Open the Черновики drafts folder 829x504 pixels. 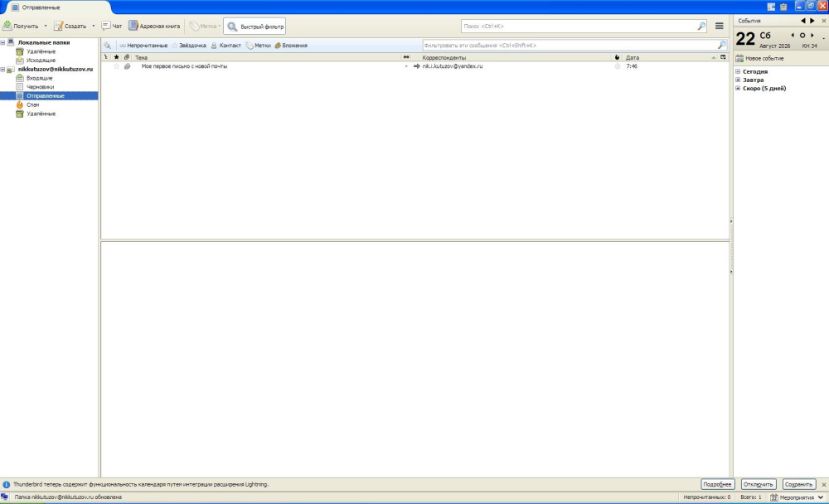click(40, 87)
